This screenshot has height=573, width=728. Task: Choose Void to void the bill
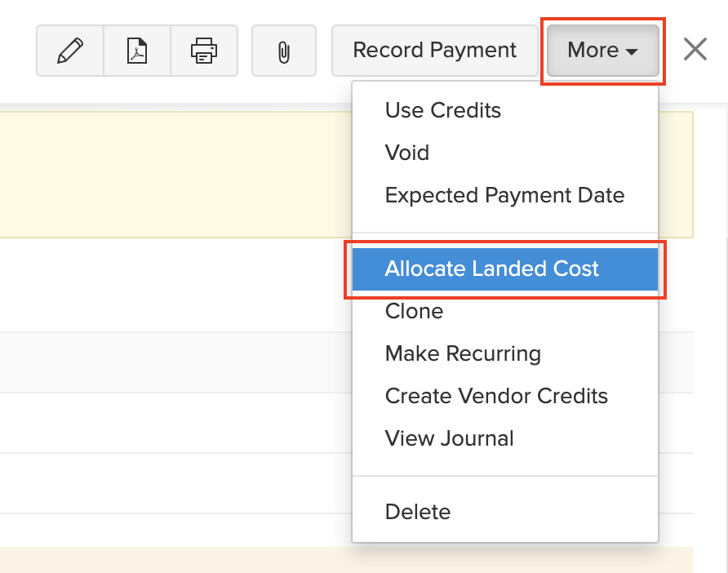[406, 153]
